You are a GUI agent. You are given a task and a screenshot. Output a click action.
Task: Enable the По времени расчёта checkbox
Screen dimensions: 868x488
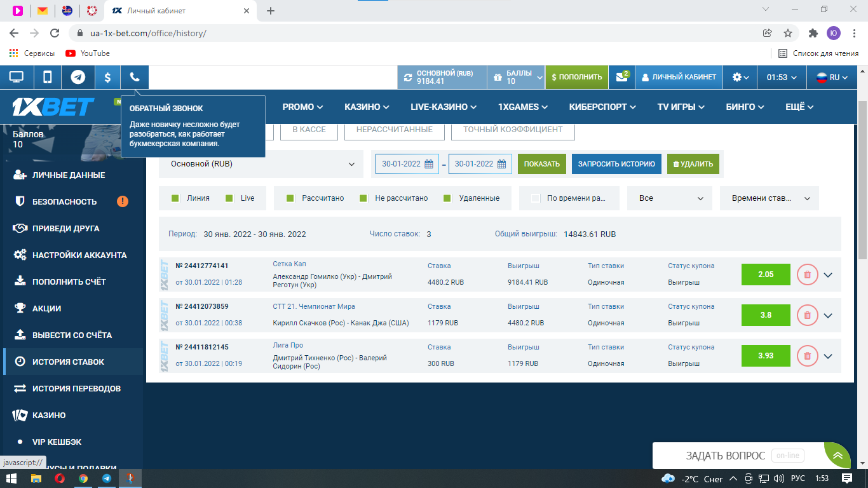[535, 198]
